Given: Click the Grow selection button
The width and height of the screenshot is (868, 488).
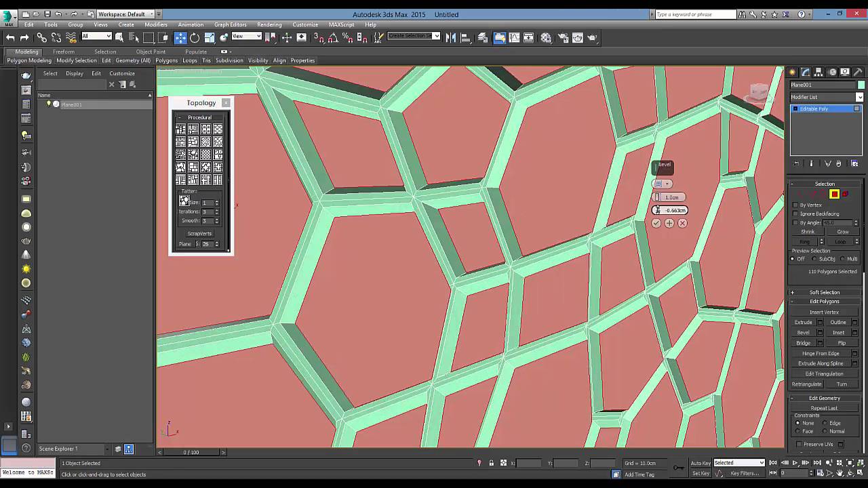Looking at the screenshot, I should [x=843, y=232].
